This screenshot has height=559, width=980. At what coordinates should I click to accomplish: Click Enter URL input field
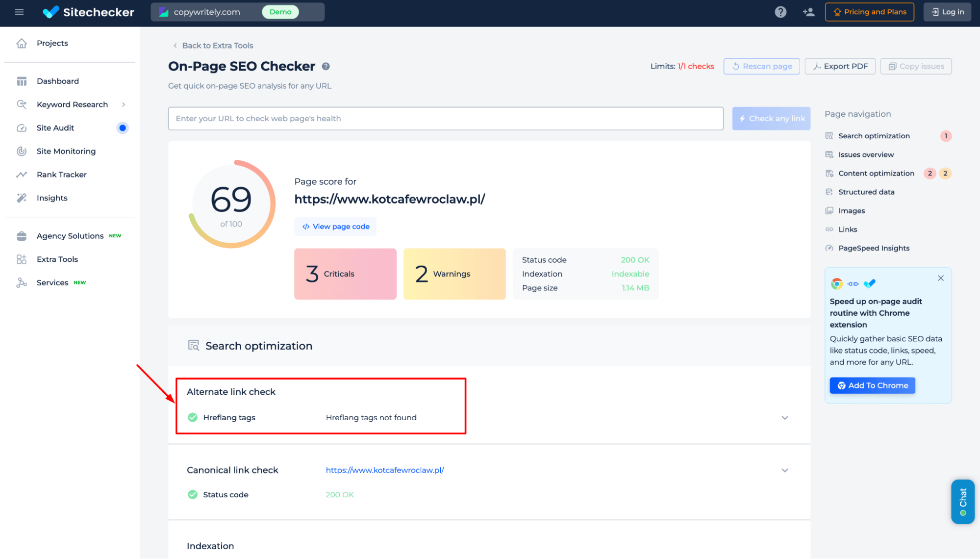[x=444, y=119]
